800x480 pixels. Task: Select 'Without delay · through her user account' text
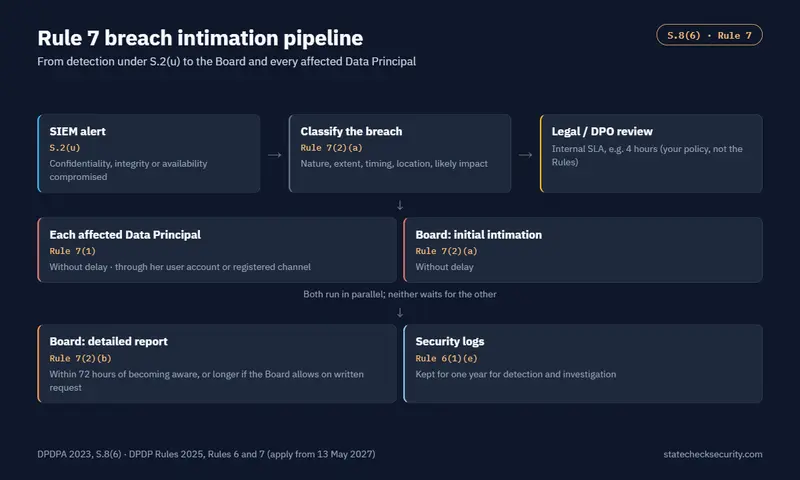pos(180,267)
